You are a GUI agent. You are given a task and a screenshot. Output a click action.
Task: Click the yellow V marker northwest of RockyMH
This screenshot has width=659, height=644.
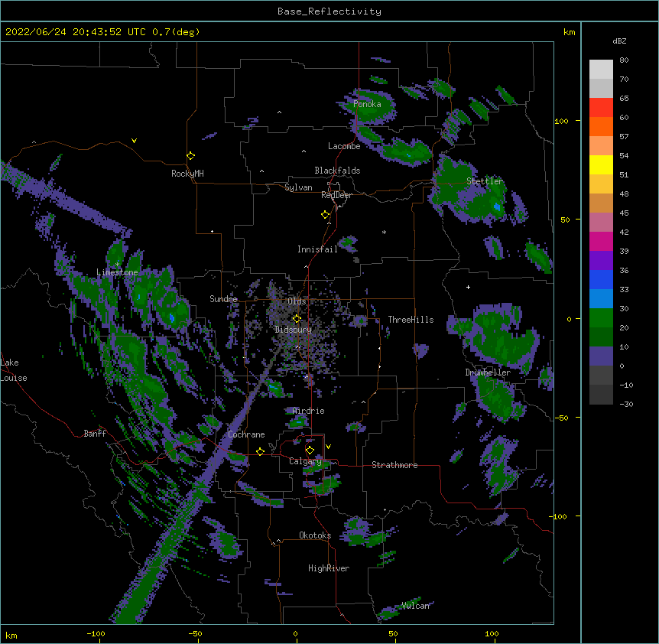click(134, 141)
